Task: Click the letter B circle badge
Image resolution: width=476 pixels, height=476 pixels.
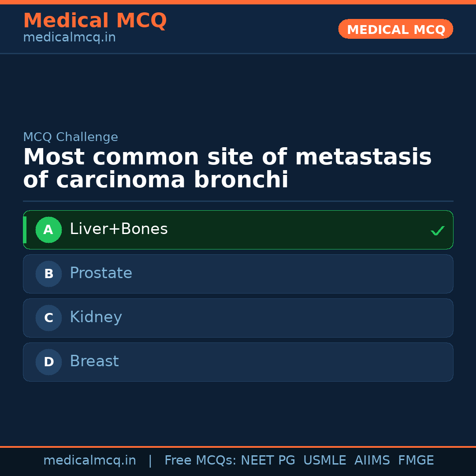Action: pos(48,274)
